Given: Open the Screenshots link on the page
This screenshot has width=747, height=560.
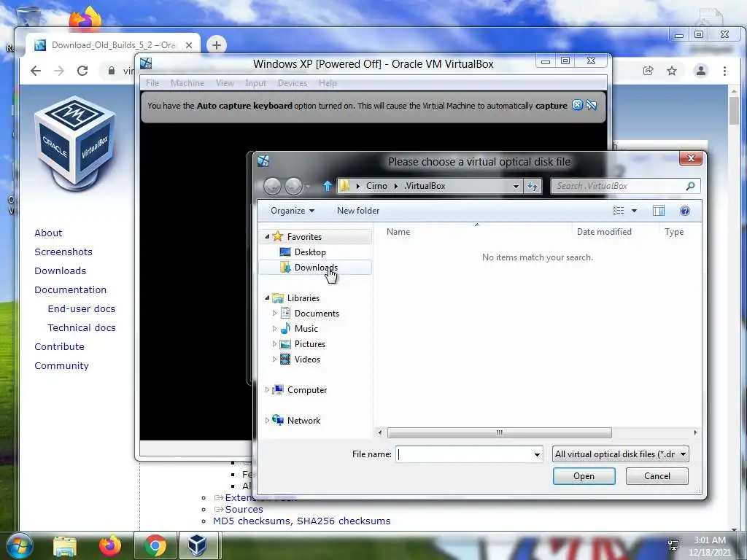Looking at the screenshot, I should 63,252.
